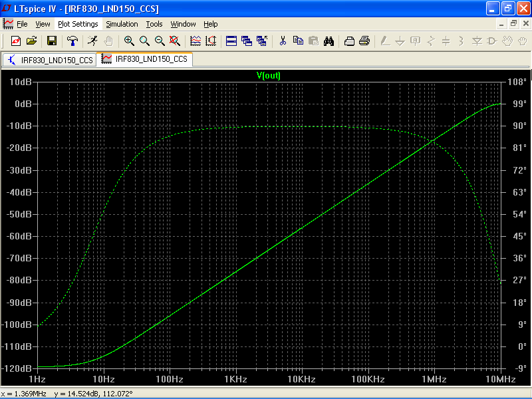Select the pan magnifier tool
The image size is (532, 399).
[144, 41]
